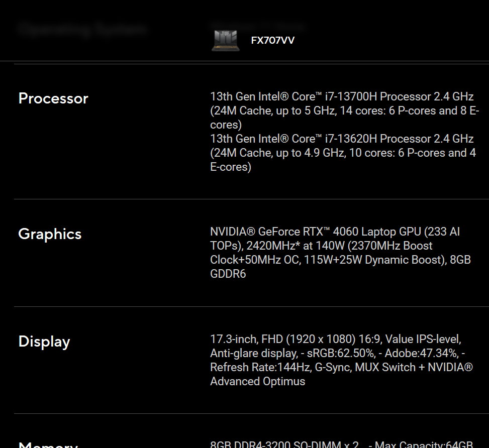Click the Anti-glare display sRGB text
This screenshot has width=489, height=448.
coord(291,353)
